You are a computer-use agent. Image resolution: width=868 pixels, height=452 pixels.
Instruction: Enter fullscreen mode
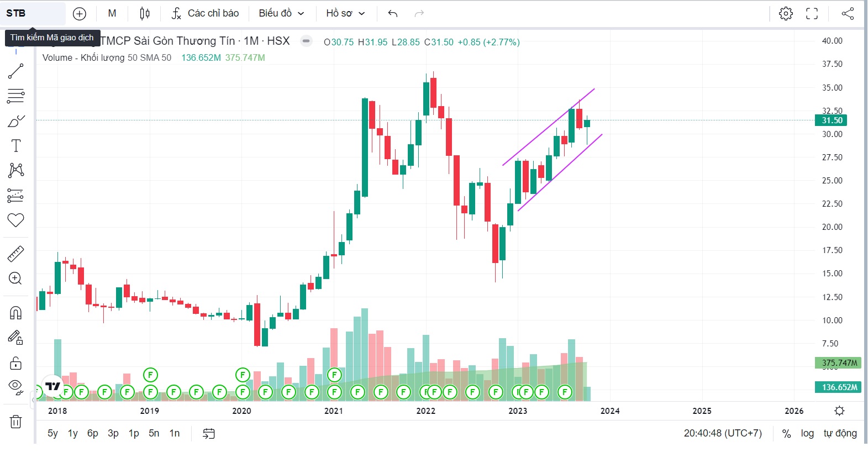click(x=812, y=13)
